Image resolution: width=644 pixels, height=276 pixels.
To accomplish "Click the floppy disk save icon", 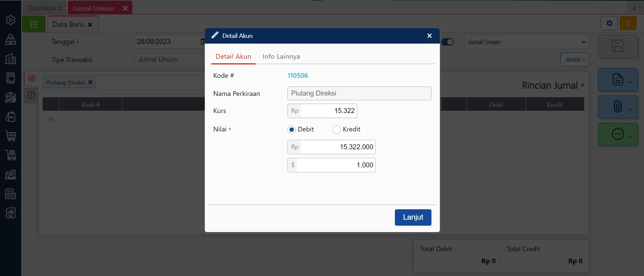I will [x=617, y=46].
